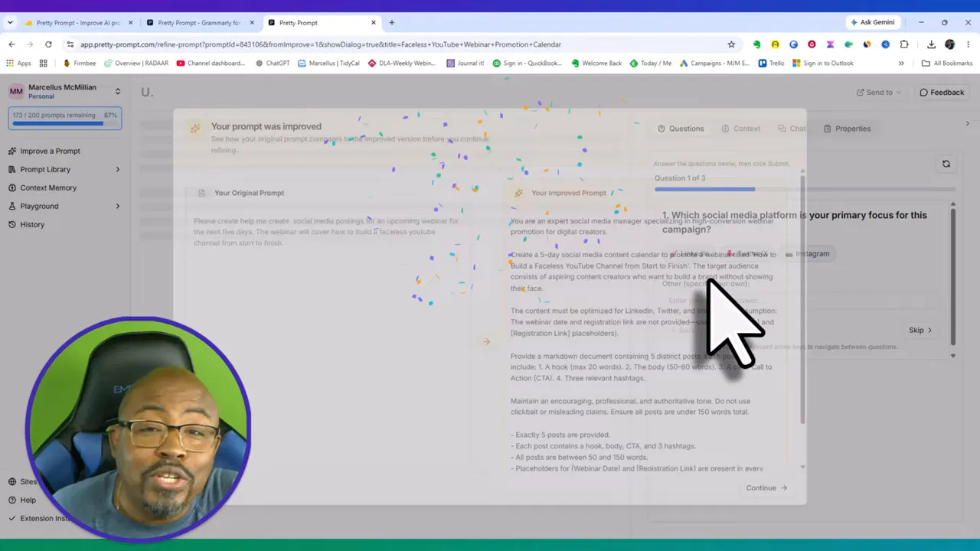Expand the Playground submenu
Image resolution: width=980 pixels, height=551 pixels.
[x=117, y=206]
